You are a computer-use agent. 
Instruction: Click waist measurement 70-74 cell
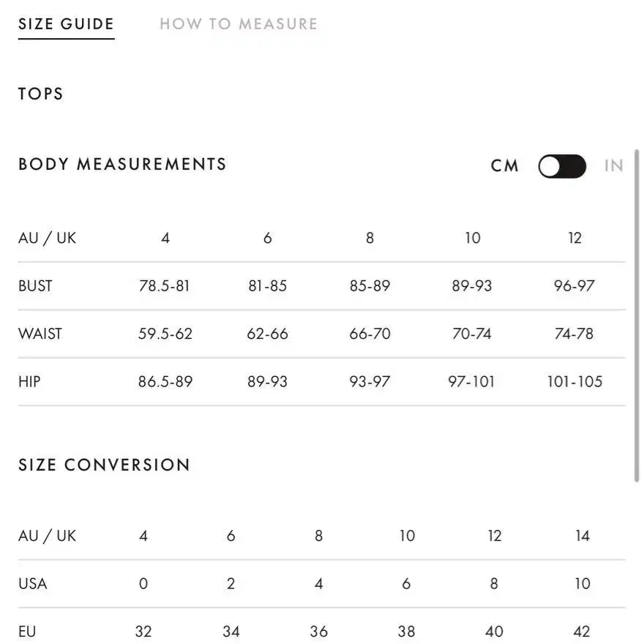point(472,334)
